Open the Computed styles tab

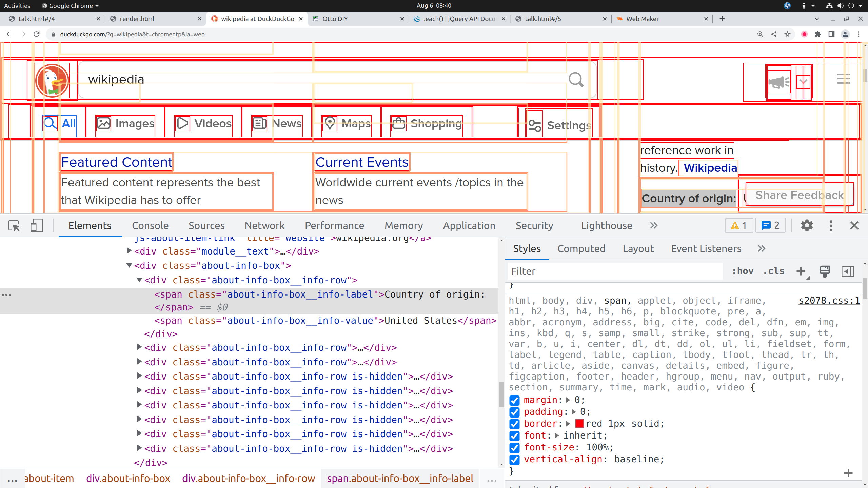[581, 249]
